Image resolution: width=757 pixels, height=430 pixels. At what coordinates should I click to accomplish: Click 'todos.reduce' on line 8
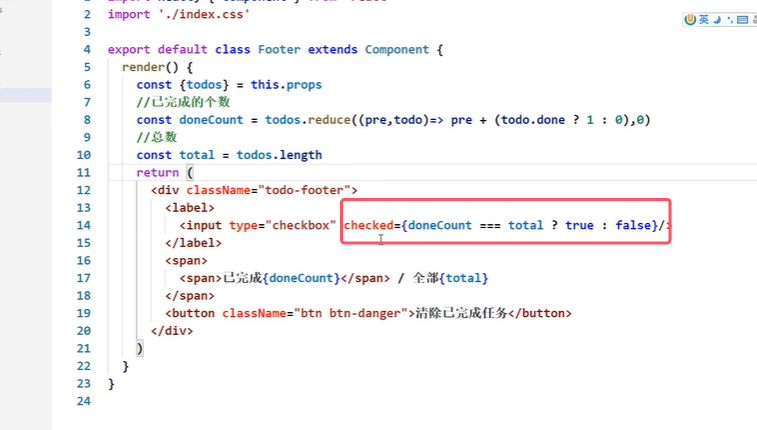pos(308,120)
